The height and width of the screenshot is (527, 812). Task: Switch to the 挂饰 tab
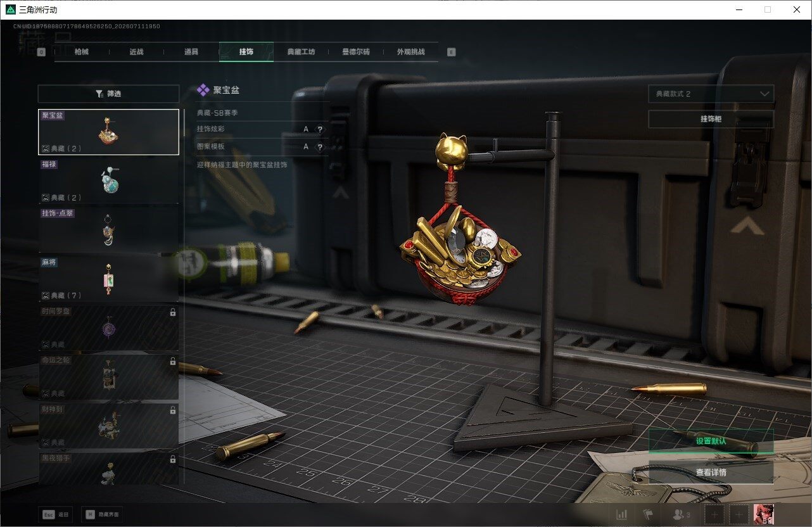246,52
